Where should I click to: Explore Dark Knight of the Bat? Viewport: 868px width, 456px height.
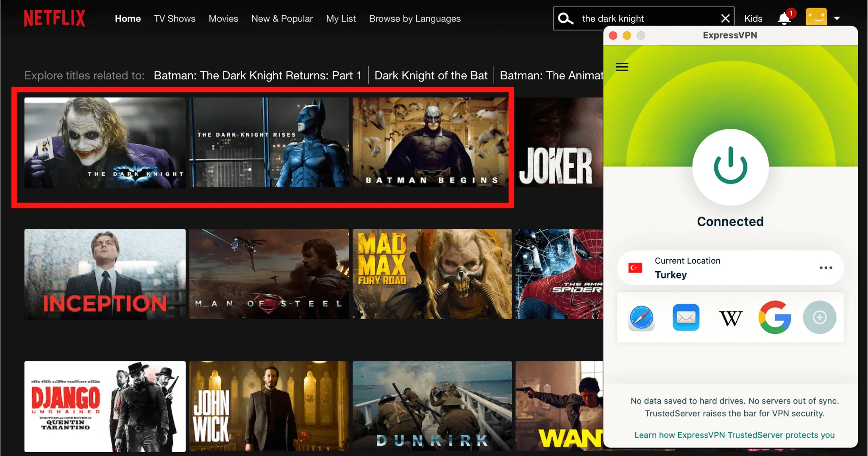pyautogui.click(x=431, y=75)
